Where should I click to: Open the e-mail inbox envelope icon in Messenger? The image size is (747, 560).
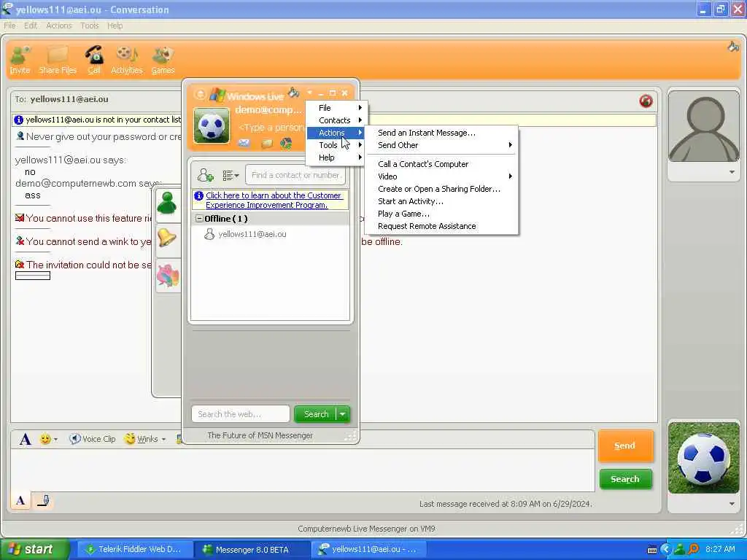244,142
